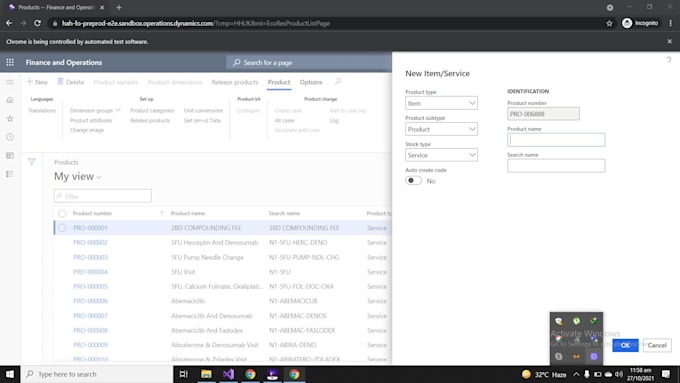Go to Home in left sidebar

(10, 100)
